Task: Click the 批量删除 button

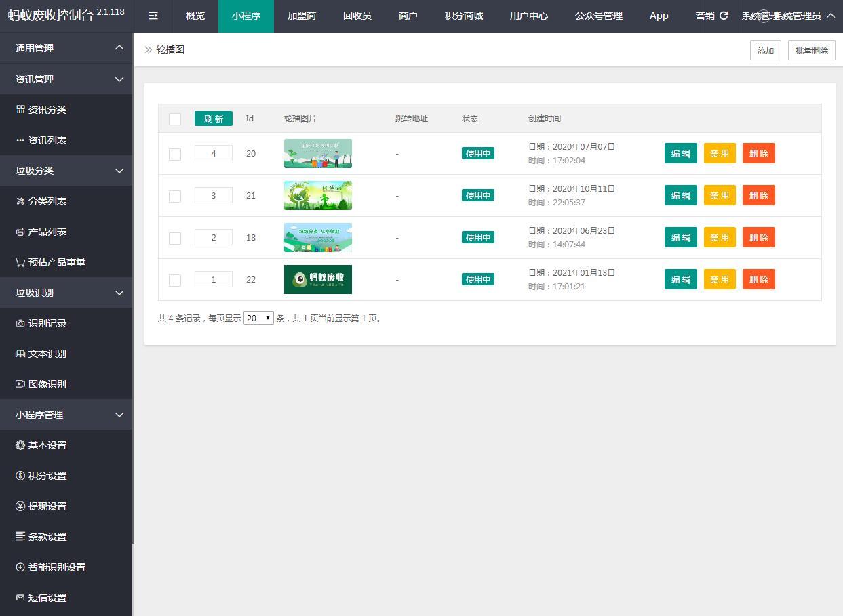Action: click(x=812, y=50)
